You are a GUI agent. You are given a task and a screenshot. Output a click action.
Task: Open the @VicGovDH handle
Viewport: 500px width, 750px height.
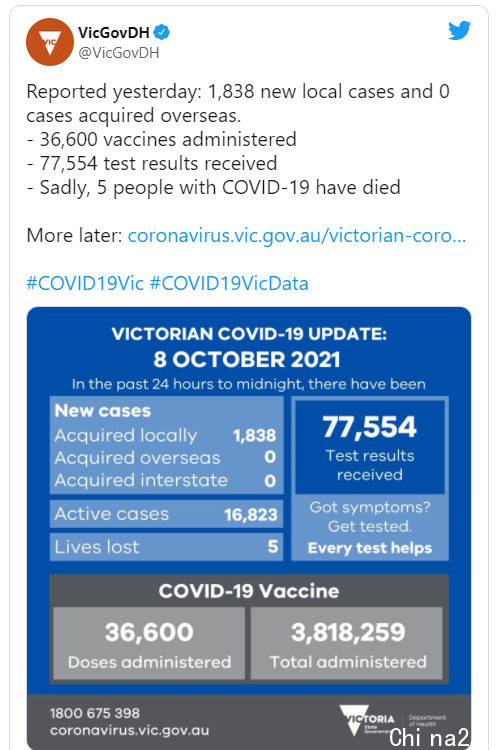[x=119, y=52]
